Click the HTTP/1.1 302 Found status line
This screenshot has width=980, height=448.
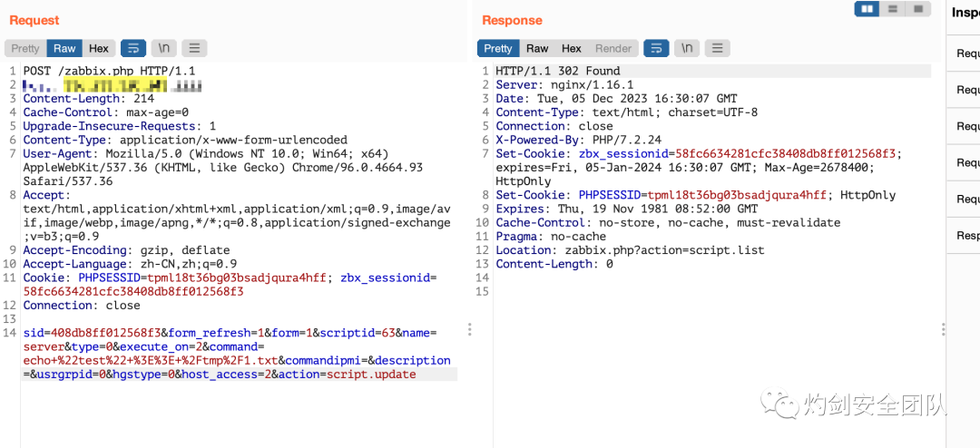pyautogui.click(x=558, y=71)
